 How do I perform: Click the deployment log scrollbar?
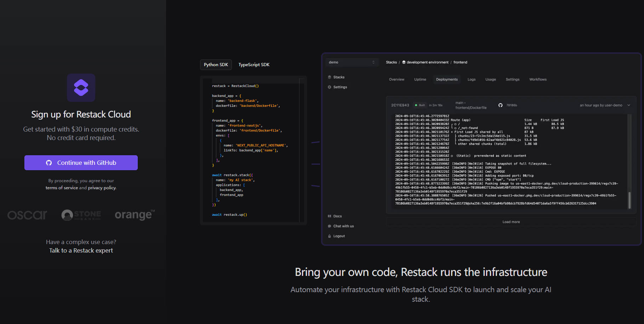click(x=629, y=200)
